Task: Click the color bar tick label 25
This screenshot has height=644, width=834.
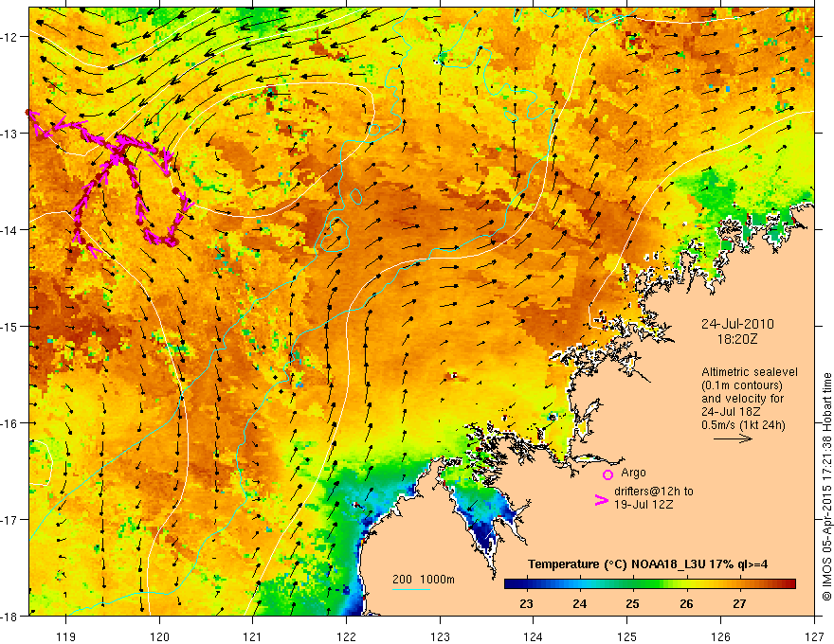Action: click(x=632, y=603)
